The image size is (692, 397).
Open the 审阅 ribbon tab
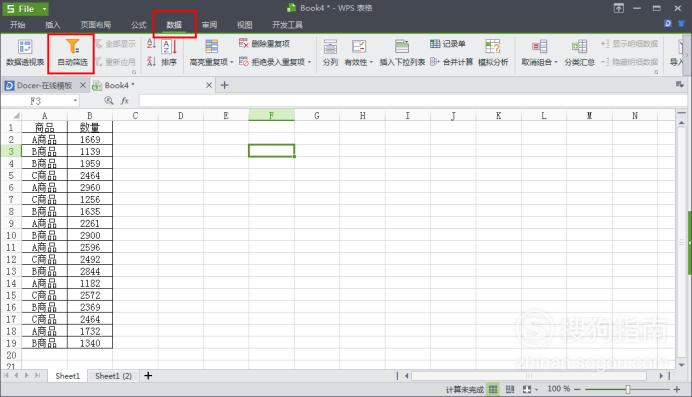click(x=209, y=25)
